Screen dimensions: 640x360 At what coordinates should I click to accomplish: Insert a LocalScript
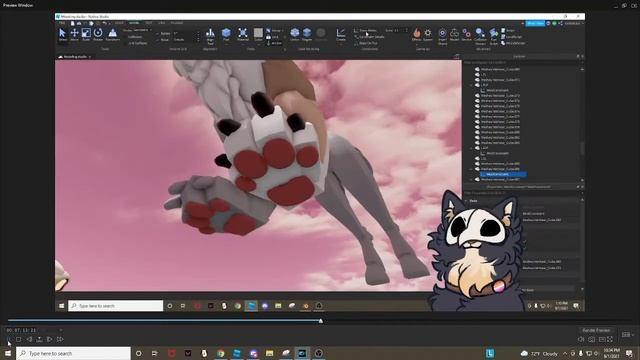pyautogui.click(x=511, y=37)
